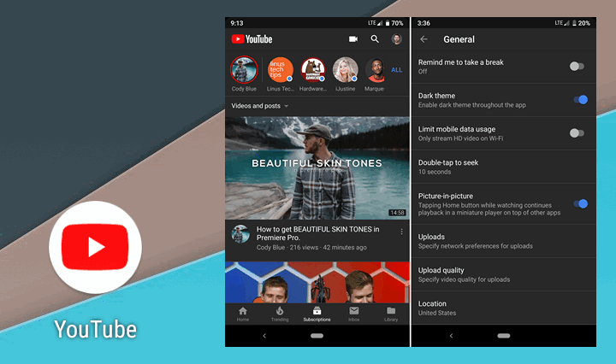Open the Double-tap to seek setting
This screenshot has width=616, height=364.
coord(504,167)
